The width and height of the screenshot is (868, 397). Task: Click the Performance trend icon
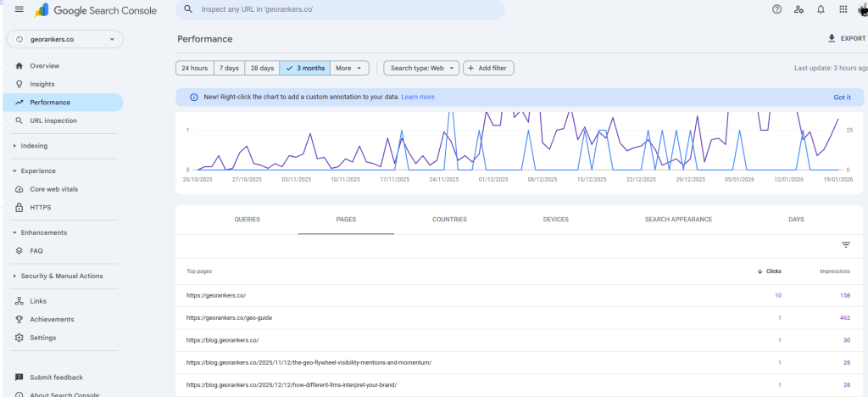point(19,103)
